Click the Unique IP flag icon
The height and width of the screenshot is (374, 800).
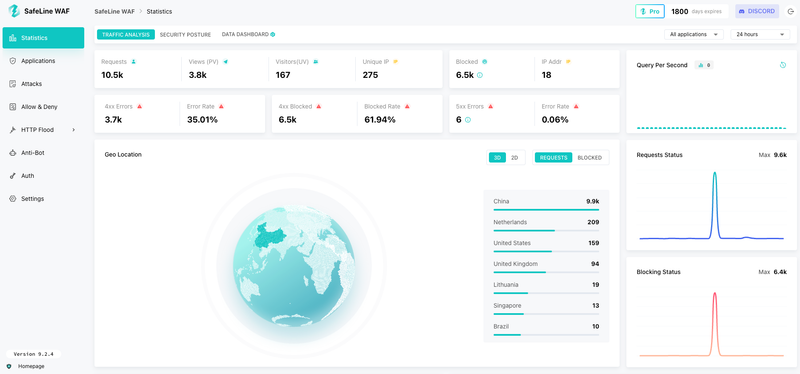395,62
